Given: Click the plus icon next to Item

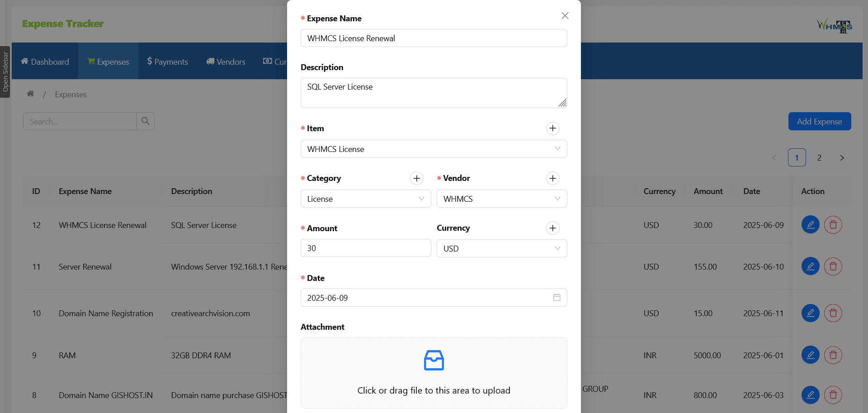Looking at the screenshot, I should (552, 128).
